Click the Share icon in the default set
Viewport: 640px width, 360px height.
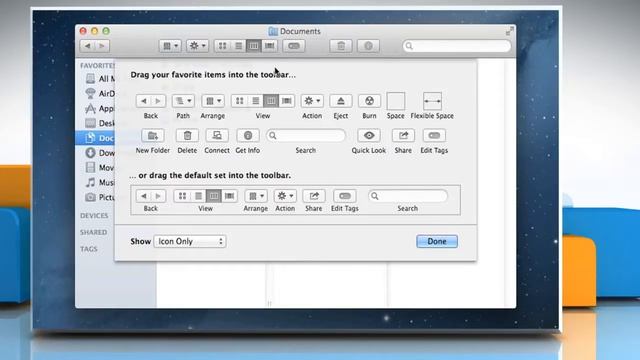click(x=314, y=196)
